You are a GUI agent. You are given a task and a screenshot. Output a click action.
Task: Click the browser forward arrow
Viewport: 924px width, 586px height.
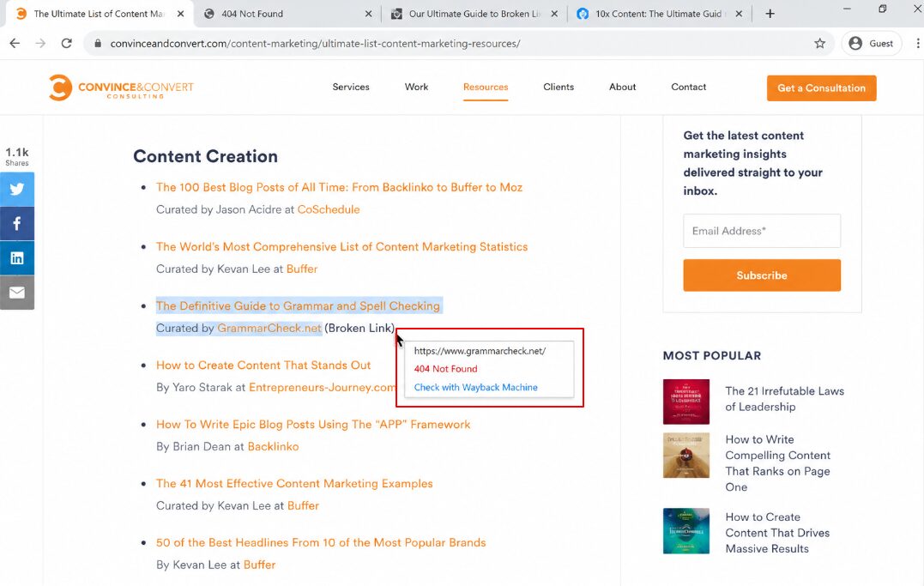[40, 43]
